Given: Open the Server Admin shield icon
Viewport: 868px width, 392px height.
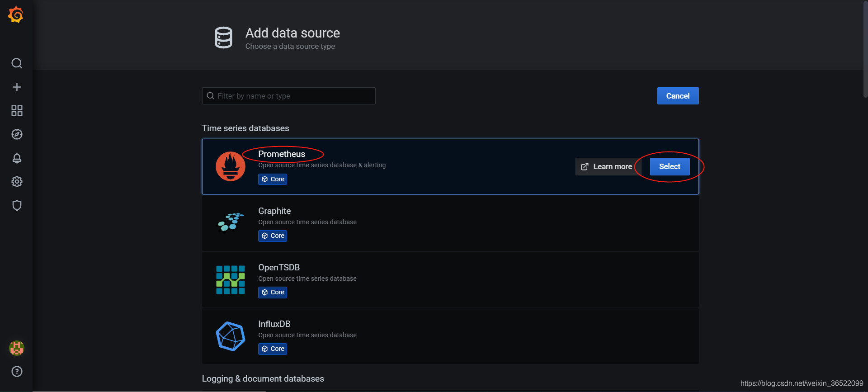Looking at the screenshot, I should point(17,205).
